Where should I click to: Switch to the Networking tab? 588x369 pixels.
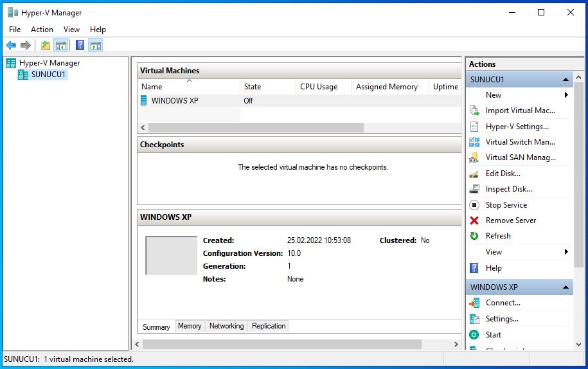coord(226,326)
